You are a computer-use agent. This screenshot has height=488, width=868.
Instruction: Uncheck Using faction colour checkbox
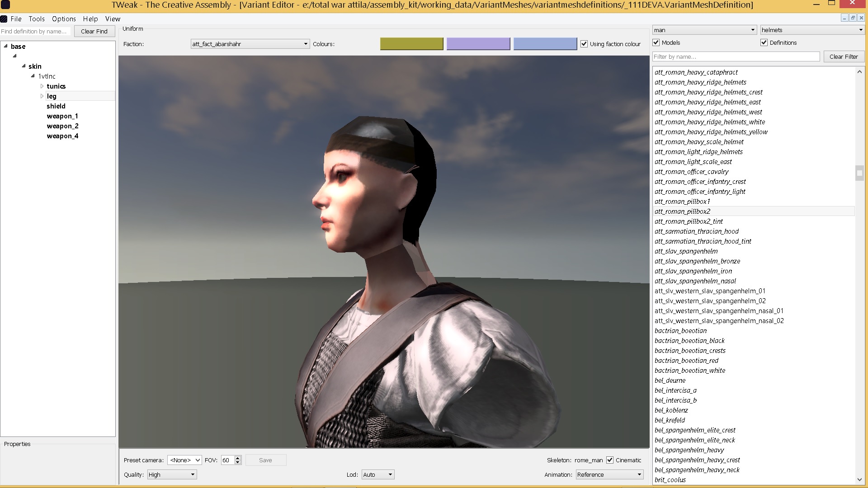[x=584, y=44]
